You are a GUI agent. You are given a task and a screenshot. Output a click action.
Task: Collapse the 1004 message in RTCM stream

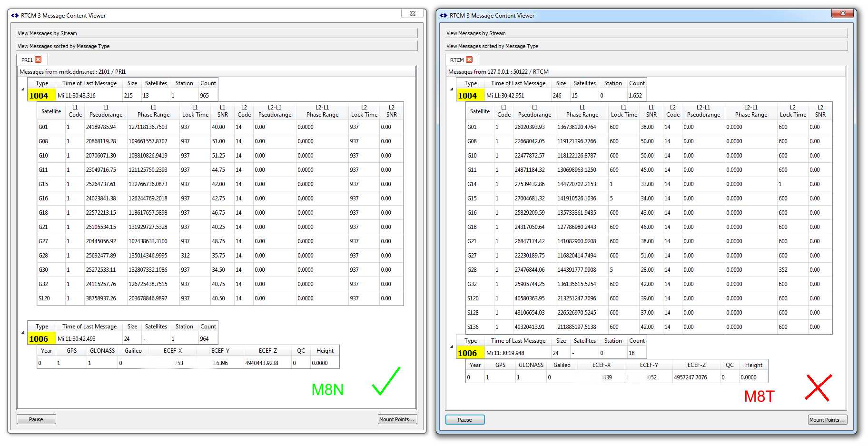452,89
